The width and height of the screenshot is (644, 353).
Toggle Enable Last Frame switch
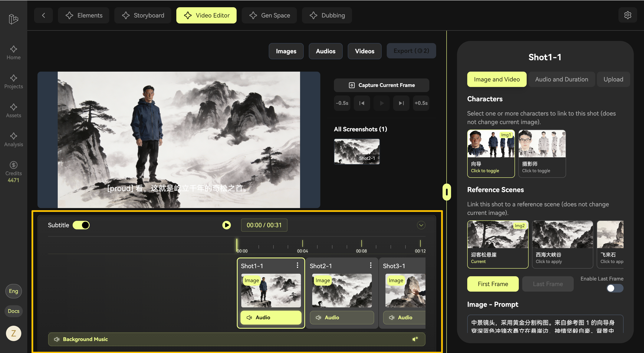[615, 288]
